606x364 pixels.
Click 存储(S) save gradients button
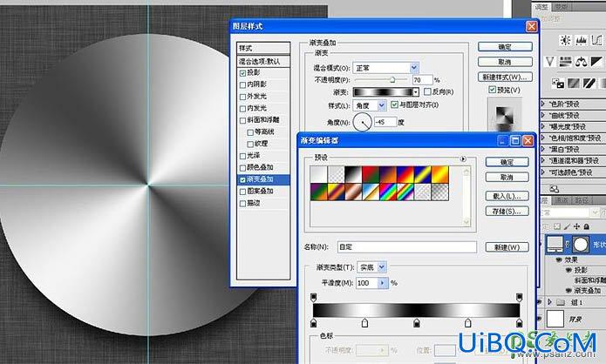coord(507,211)
